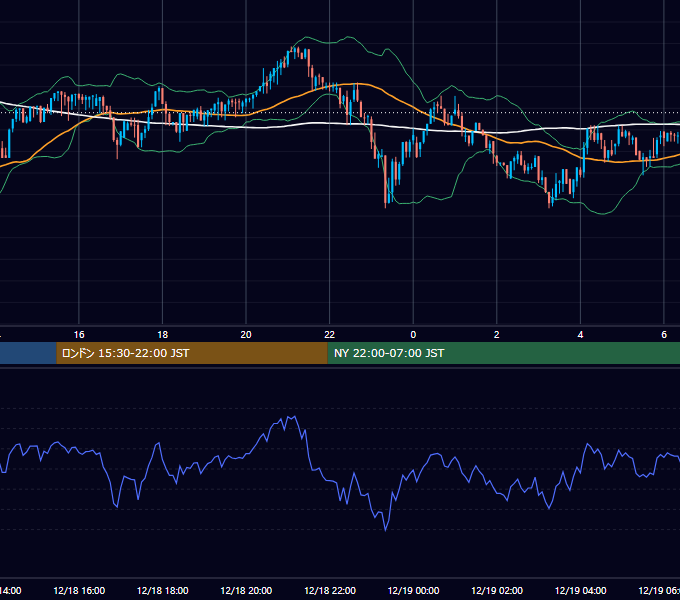The image size is (680, 600).
Task: Click the 6 hour axis label
Action: [664, 335]
